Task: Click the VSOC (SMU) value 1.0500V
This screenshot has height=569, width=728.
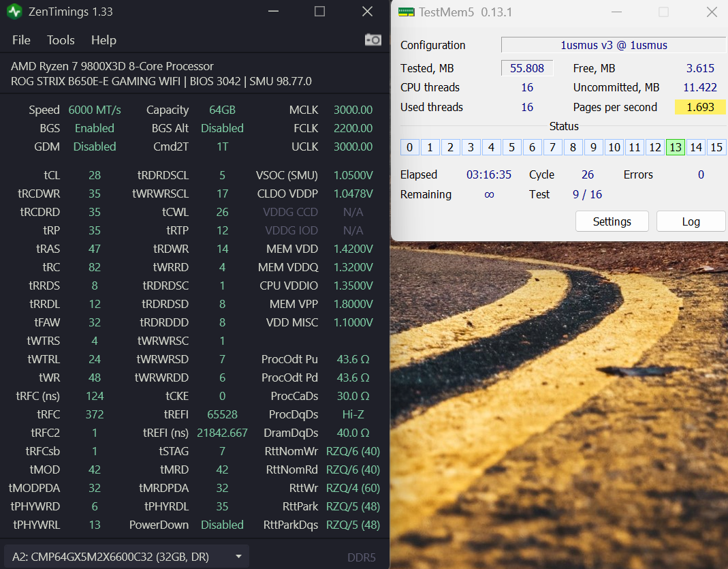Action: 353,175
